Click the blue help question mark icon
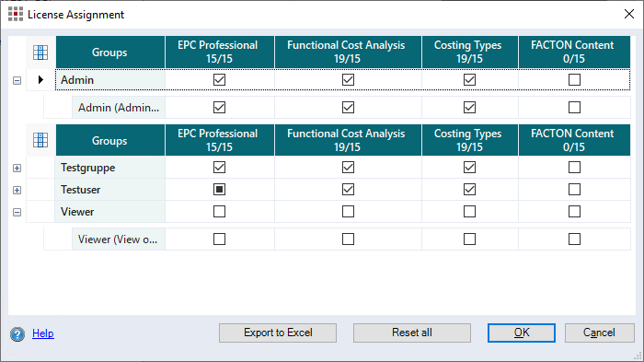 (17, 334)
